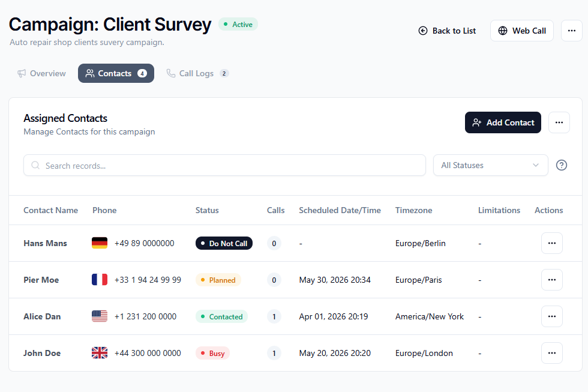This screenshot has height=392, width=588.
Task: Click the Do Not Call status badge
Action: (x=224, y=243)
